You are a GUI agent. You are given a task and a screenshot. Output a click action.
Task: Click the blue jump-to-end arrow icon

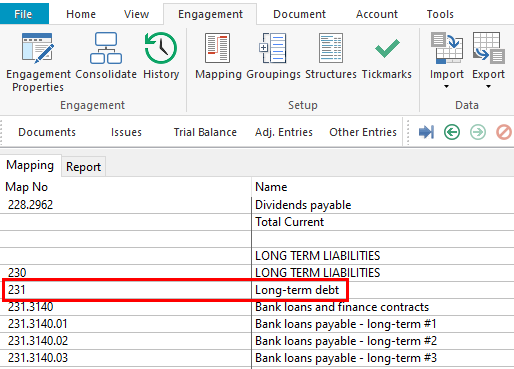pyautogui.click(x=426, y=132)
